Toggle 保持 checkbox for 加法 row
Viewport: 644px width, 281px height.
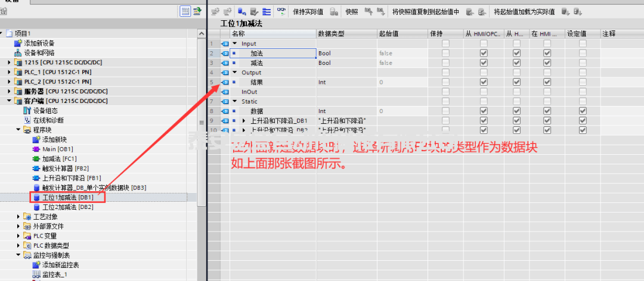pyautogui.click(x=445, y=54)
